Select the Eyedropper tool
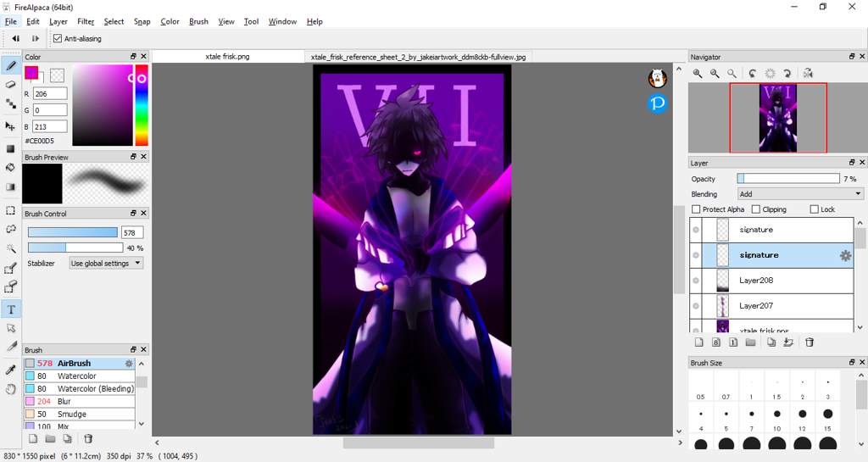Viewport: 868px width, 462px height. (10, 369)
